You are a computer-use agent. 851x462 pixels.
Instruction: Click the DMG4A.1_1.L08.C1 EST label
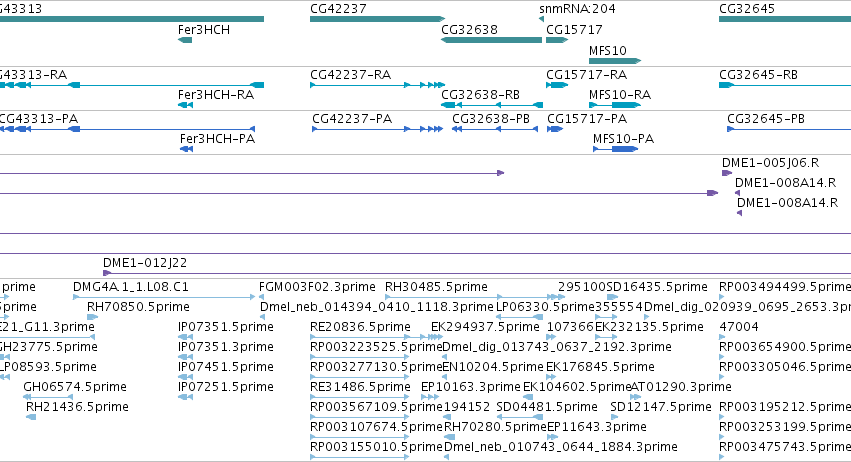131,287
